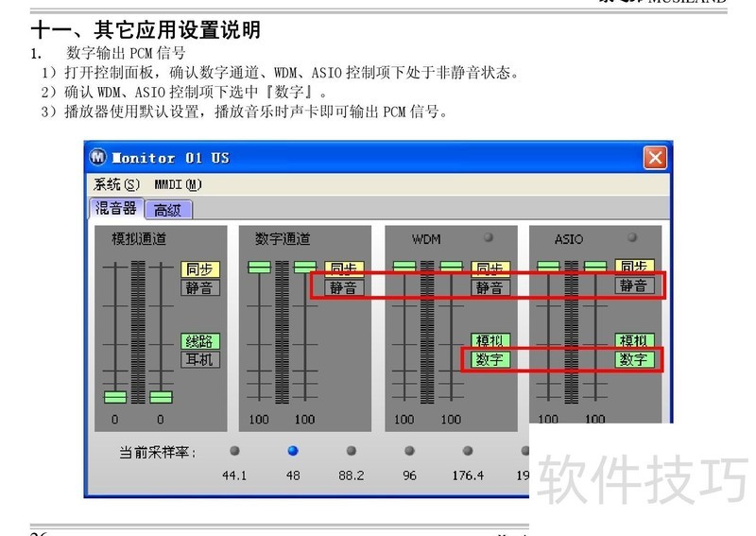Select the 混音器 tab

coord(116,209)
